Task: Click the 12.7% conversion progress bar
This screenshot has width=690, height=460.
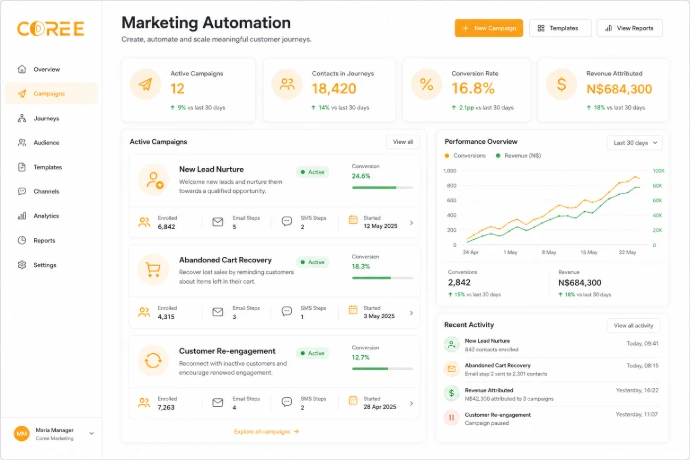Action: point(382,368)
